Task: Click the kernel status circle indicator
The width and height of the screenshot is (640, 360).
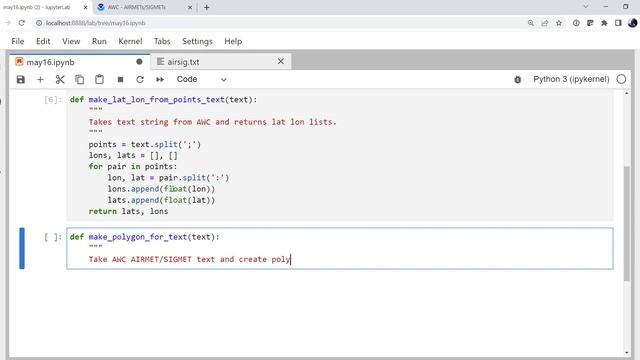Action: pyautogui.click(x=621, y=79)
